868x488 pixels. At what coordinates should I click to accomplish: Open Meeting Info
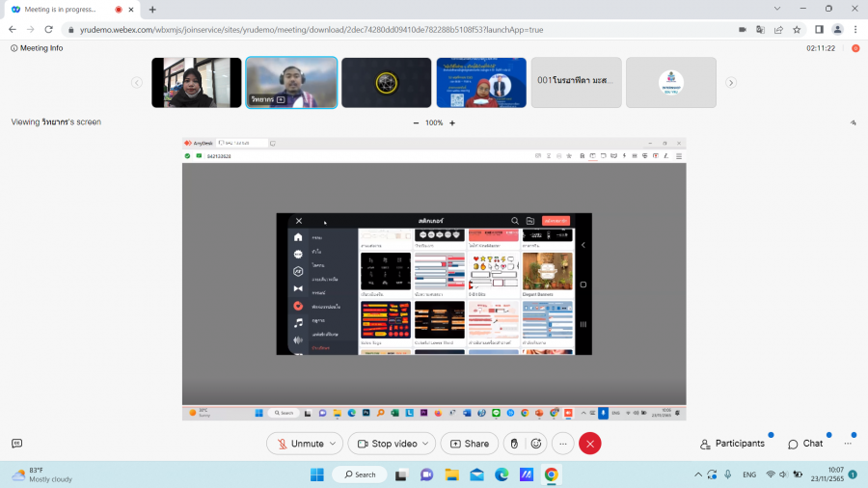pos(37,48)
